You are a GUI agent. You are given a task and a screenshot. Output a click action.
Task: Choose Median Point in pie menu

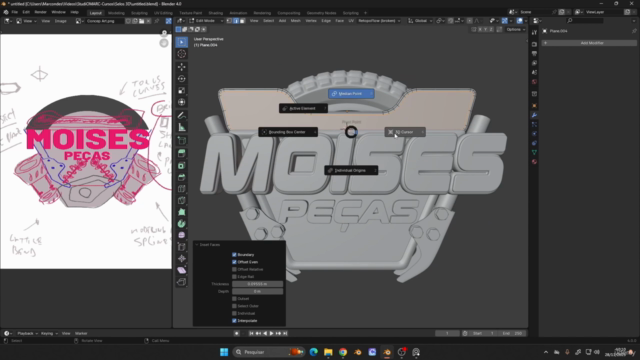click(x=351, y=93)
